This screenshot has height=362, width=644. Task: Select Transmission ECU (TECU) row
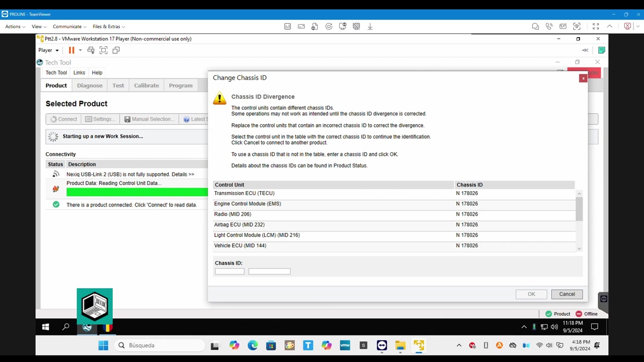(x=394, y=194)
